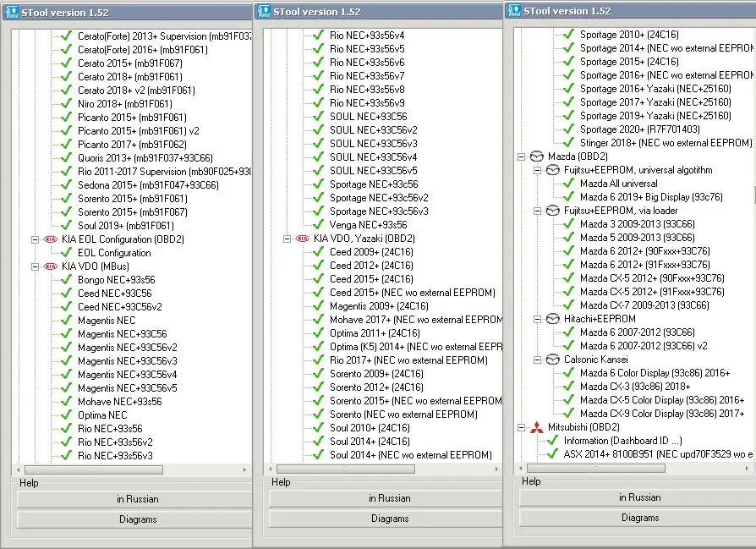This screenshot has height=549, width=756.
Task: Click the green check next to Niro 2018+ (mb91F061)
Action: 67,103
